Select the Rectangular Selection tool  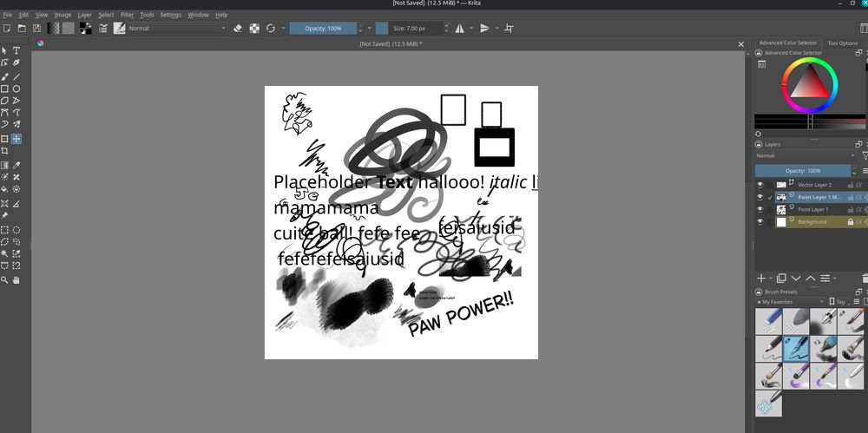tap(5, 230)
